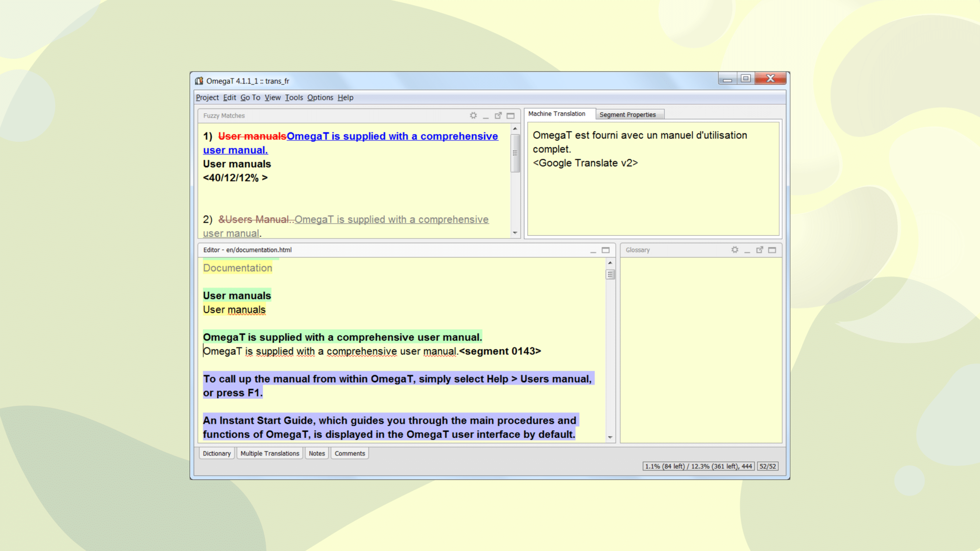Click the translation progress status box
This screenshot has width=980, height=551.
tap(699, 466)
